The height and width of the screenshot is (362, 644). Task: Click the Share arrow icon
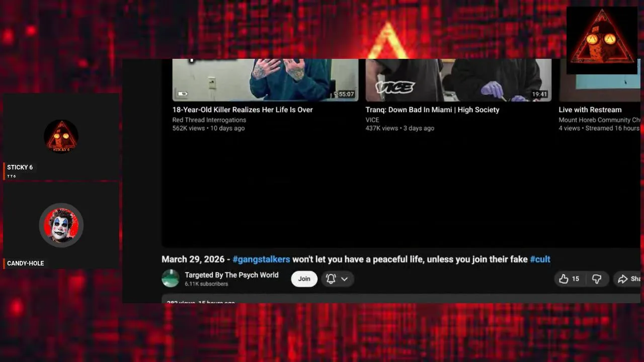(623, 279)
